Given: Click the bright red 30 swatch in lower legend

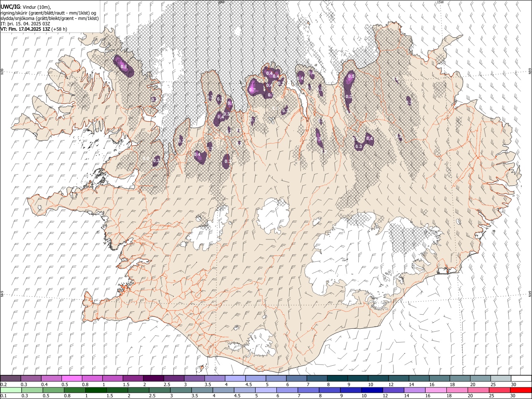Looking at the screenshot, I should 521,390.
